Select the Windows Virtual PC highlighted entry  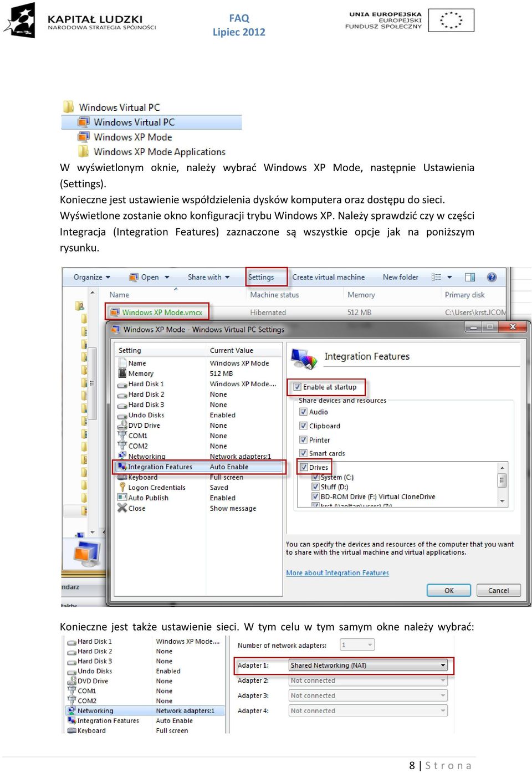click(x=151, y=122)
